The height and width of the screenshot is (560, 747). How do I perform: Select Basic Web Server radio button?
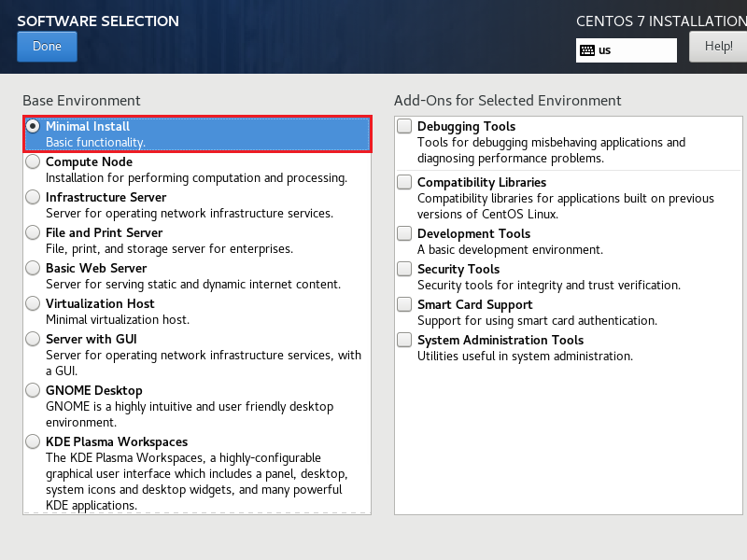click(x=33, y=268)
